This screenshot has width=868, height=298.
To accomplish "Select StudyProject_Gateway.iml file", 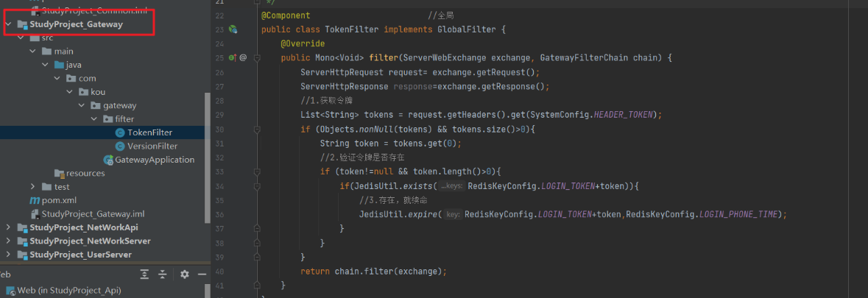I will 93,214.
